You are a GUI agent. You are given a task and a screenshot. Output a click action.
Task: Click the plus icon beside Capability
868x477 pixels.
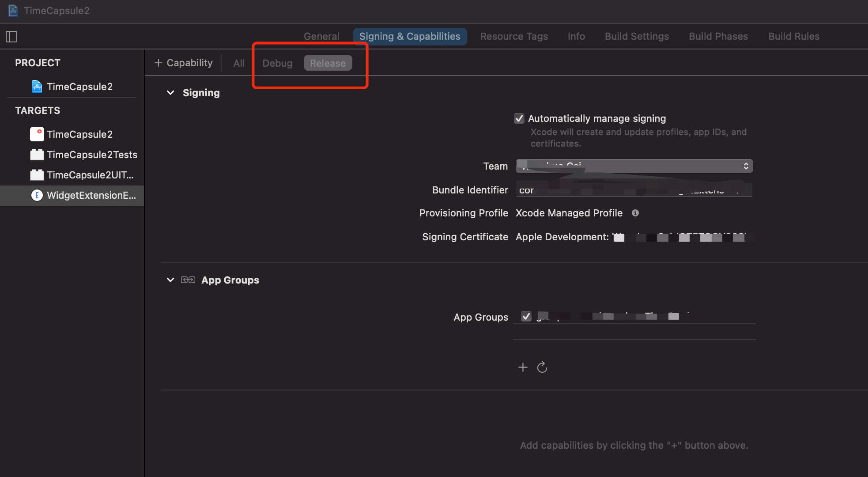pyautogui.click(x=158, y=63)
